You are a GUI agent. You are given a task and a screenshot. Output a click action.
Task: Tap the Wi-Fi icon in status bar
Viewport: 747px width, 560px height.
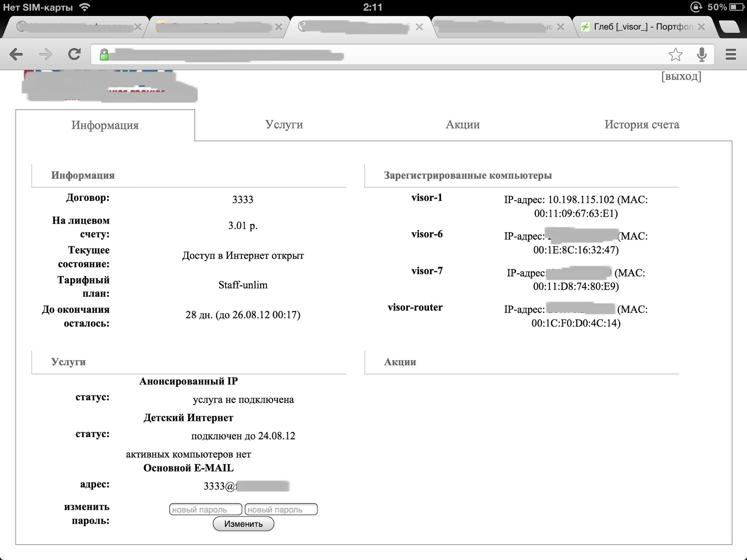(85, 7)
